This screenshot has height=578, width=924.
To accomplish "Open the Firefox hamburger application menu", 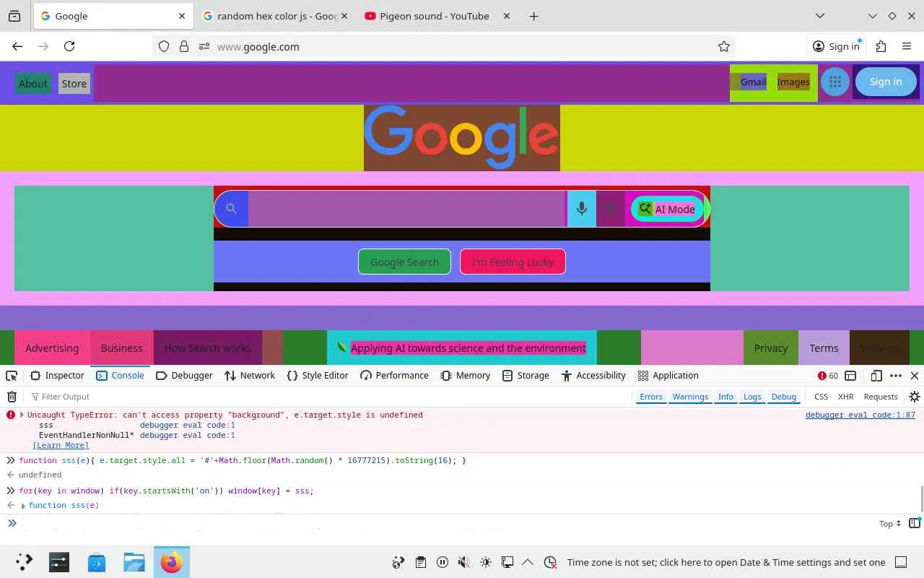I will pos(907,46).
